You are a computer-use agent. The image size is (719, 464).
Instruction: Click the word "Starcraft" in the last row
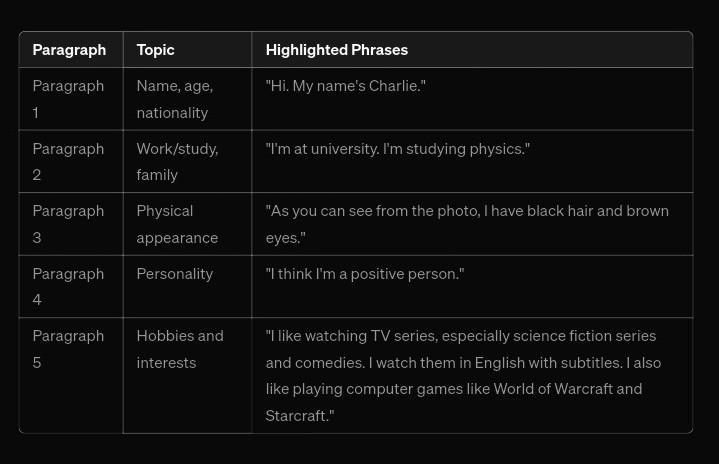(x=296, y=416)
